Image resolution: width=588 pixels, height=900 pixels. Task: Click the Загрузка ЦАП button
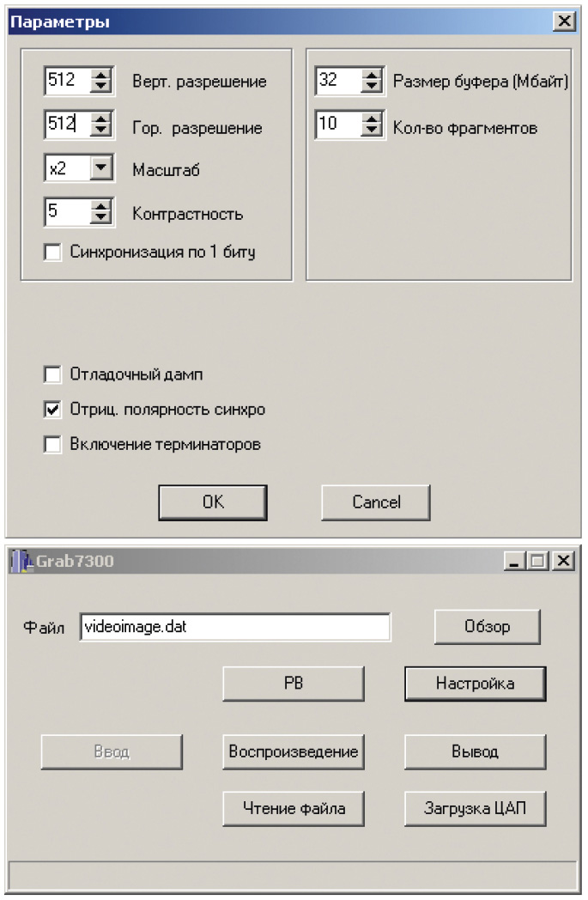tap(475, 809)
